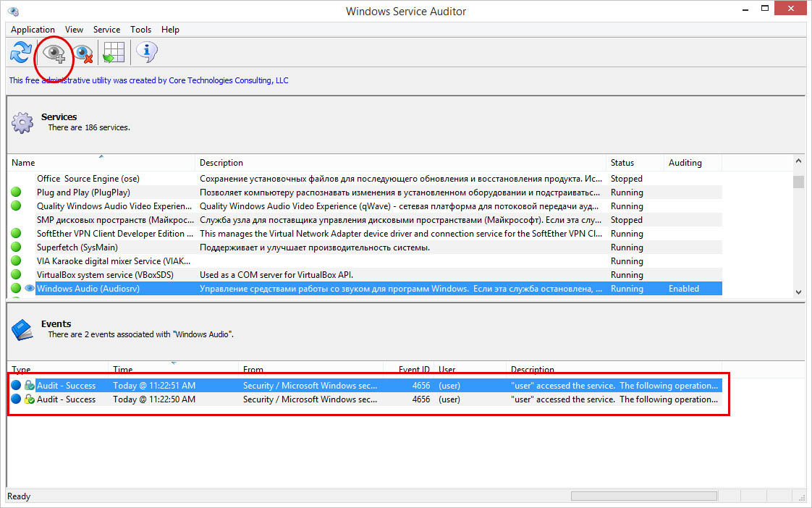
Task: Open the Application menu
Action: tap(33, 30)
